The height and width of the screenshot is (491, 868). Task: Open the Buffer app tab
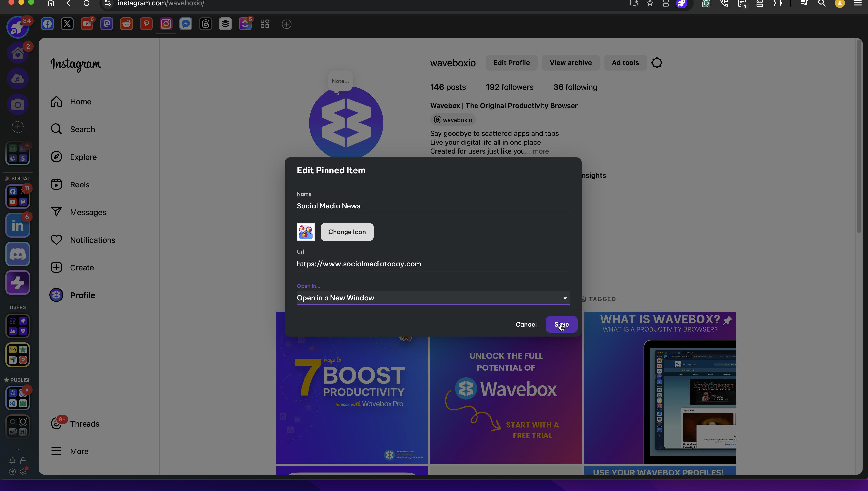pos(225,24)
